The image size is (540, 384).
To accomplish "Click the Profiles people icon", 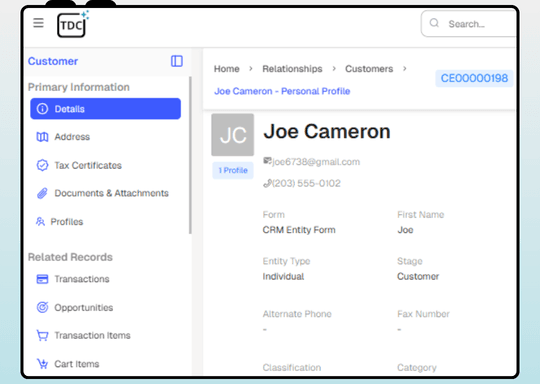I will tap(40, 221).
